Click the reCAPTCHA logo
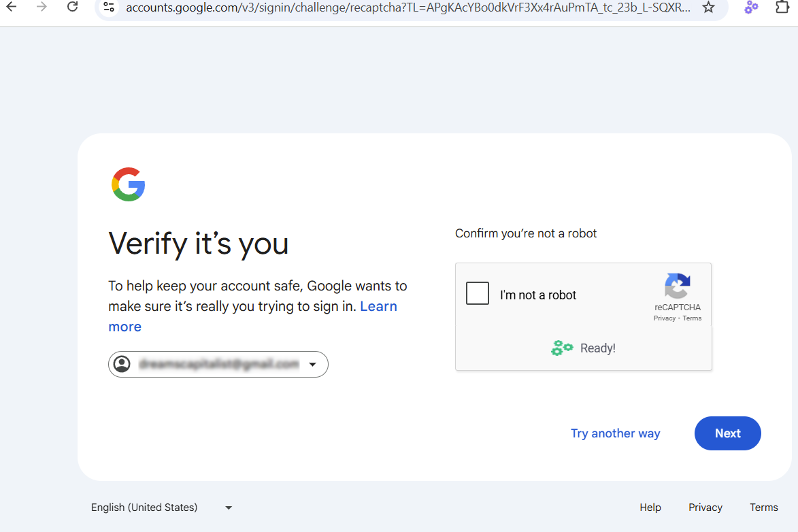 [x=678, y=286]
